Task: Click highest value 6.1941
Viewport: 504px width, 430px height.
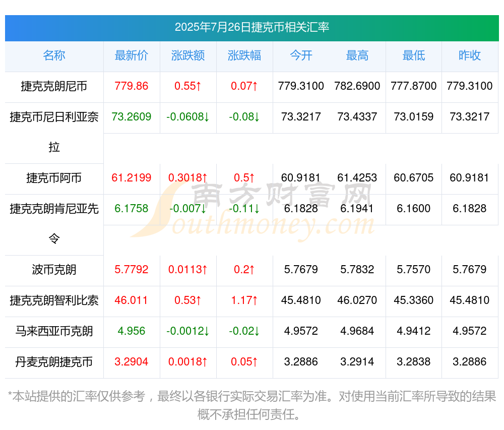Action: [x=357, y=209]
